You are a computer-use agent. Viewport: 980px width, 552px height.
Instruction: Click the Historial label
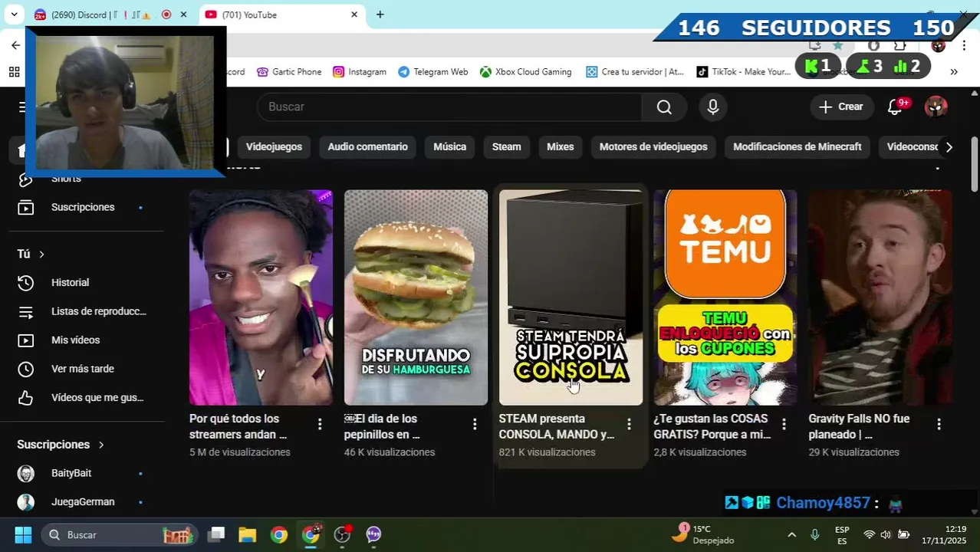(x=70, y=283)
